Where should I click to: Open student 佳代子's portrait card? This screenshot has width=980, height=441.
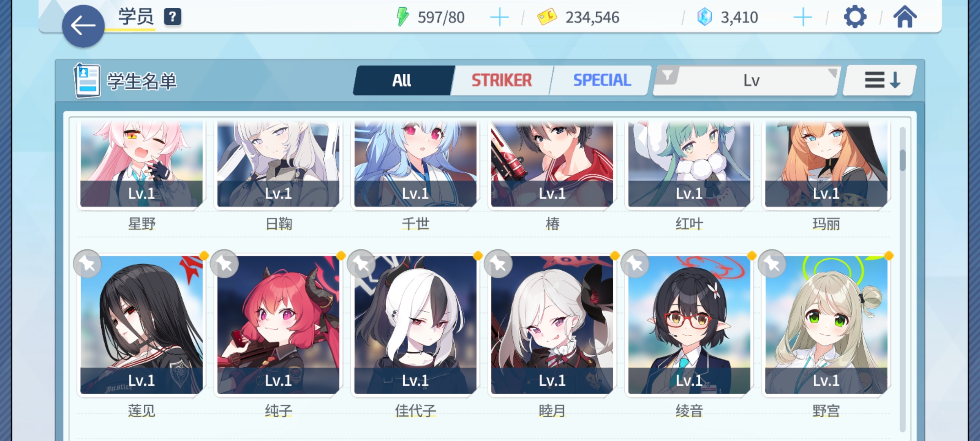[415, 325]
